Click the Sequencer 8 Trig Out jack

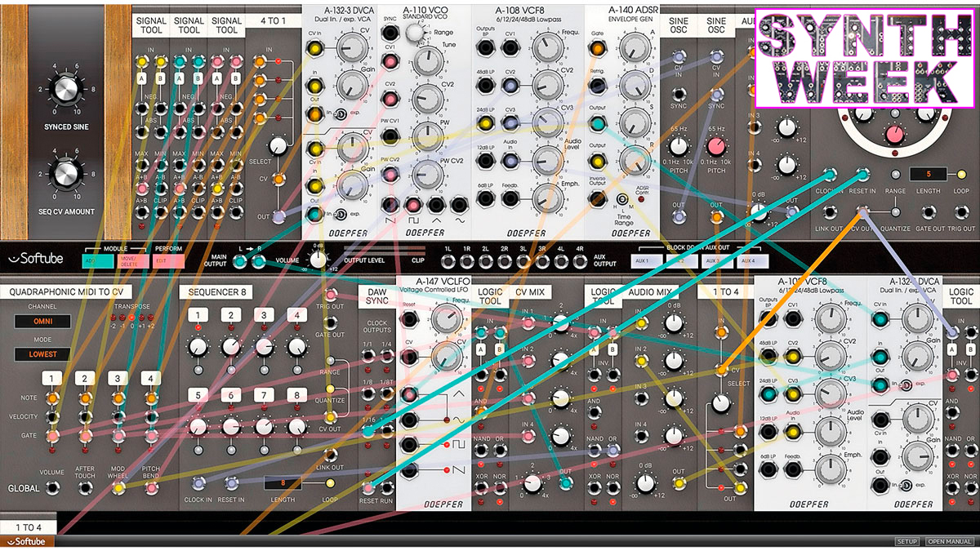point(332,294)
